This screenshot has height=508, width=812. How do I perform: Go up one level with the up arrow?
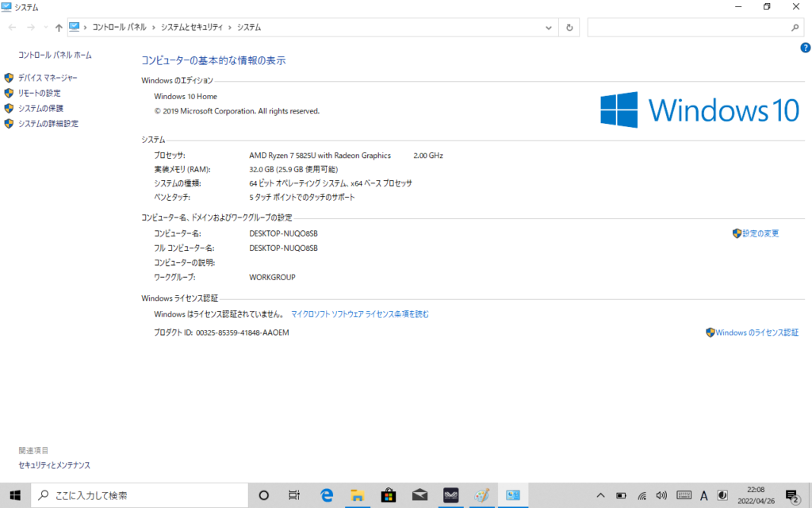[x=59, y=28]
